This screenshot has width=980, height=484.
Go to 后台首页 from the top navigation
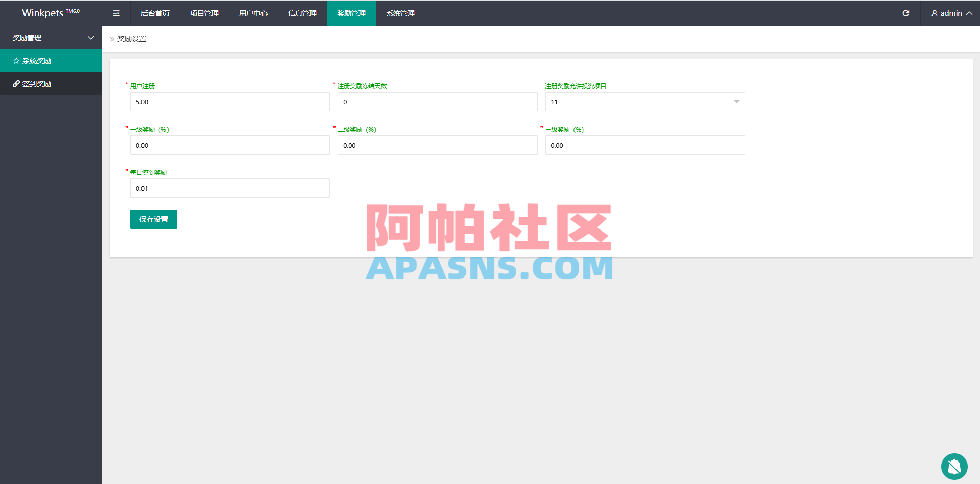point(155,13)
